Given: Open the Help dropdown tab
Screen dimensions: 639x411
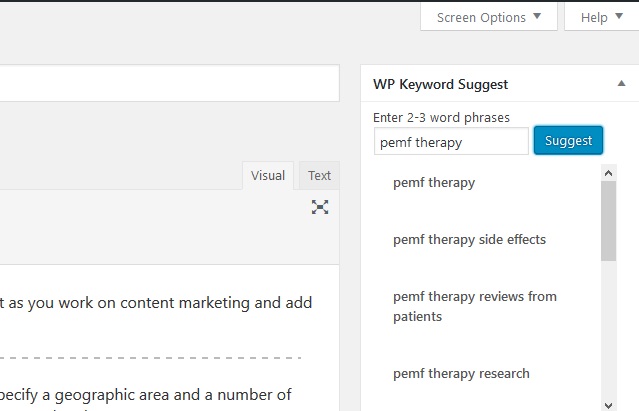Looking at the screenshot, I should tap(602, 17).
